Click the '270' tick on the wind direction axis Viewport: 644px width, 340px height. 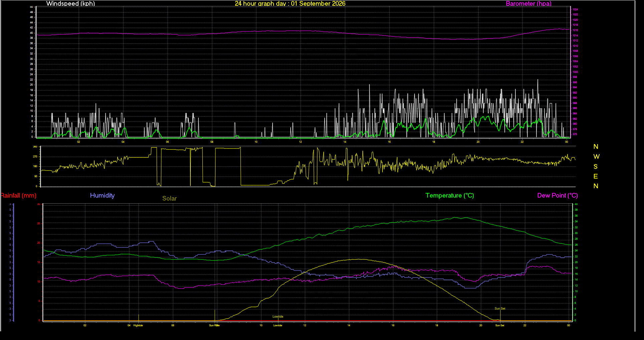pyautogui.click(x=35, y=156)
